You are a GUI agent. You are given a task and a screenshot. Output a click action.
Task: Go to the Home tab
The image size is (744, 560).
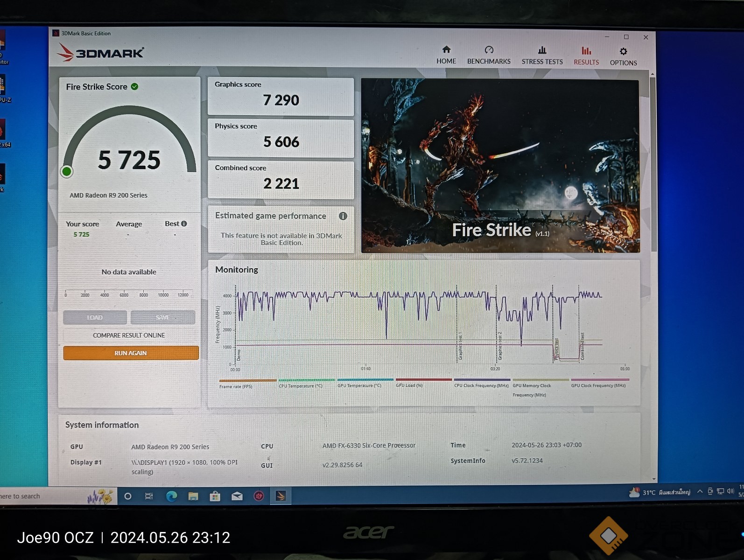click(x=446, y=55)
